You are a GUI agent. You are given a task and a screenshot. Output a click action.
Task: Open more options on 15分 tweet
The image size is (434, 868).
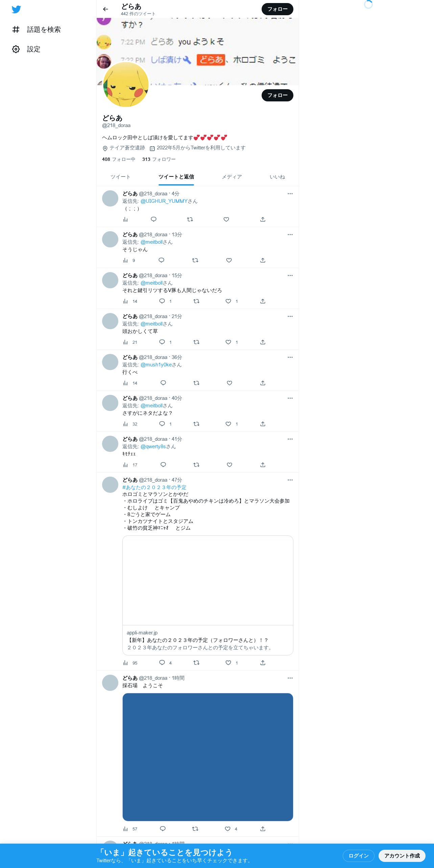(x=290, y=275)
